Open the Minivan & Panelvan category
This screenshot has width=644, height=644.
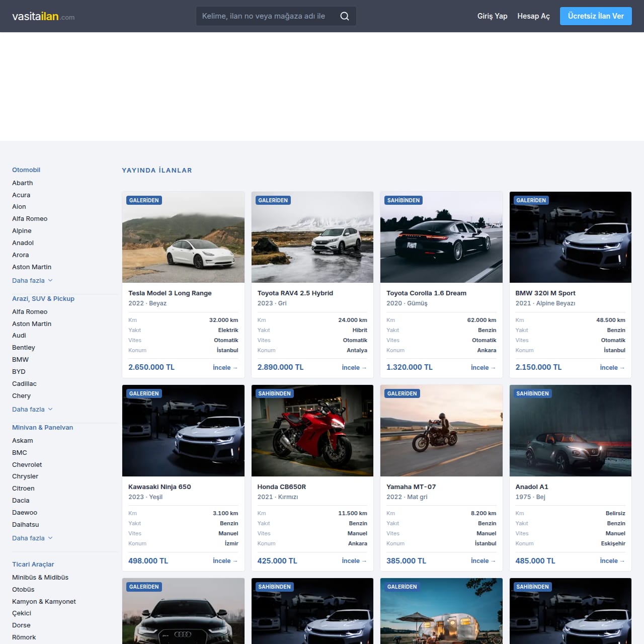(x=43, y=428)
